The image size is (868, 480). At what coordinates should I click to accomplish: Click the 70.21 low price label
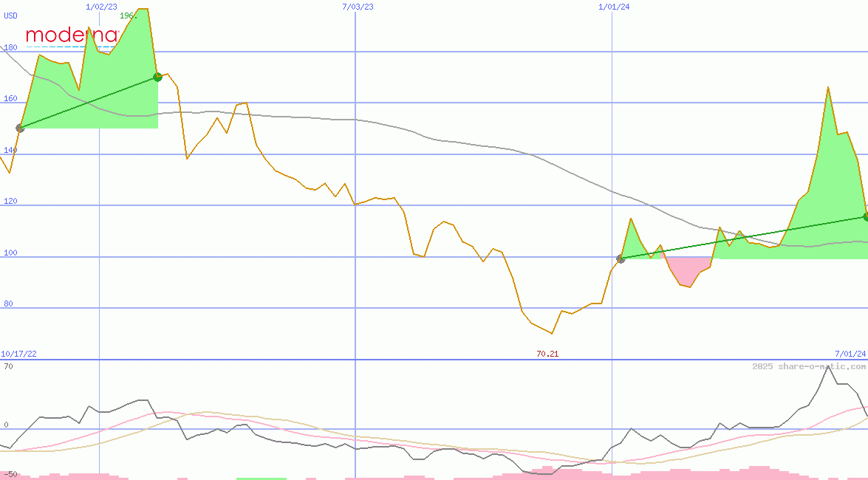[x=547, y=354]
